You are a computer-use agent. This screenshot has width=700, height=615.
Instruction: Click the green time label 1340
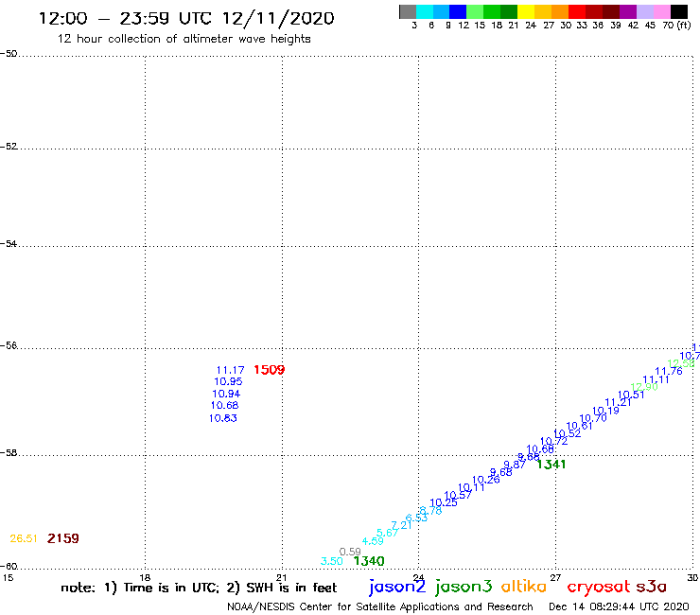[x=369, y=561]
